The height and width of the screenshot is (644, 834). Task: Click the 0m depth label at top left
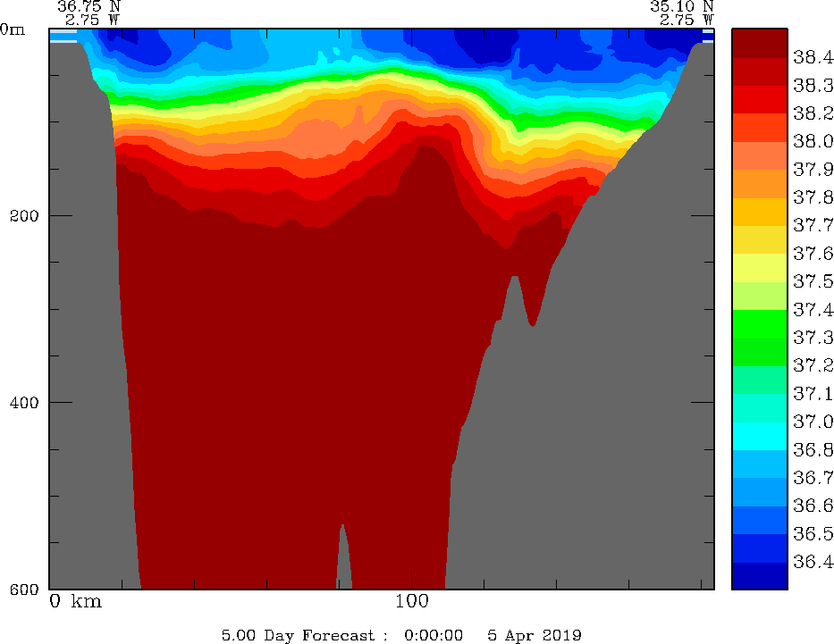tap(13, 29)
